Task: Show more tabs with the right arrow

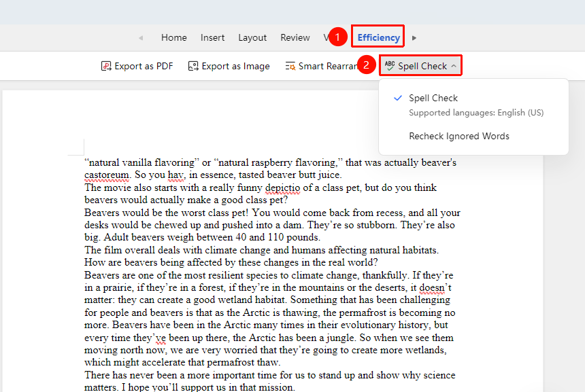Action: (414, 38)
